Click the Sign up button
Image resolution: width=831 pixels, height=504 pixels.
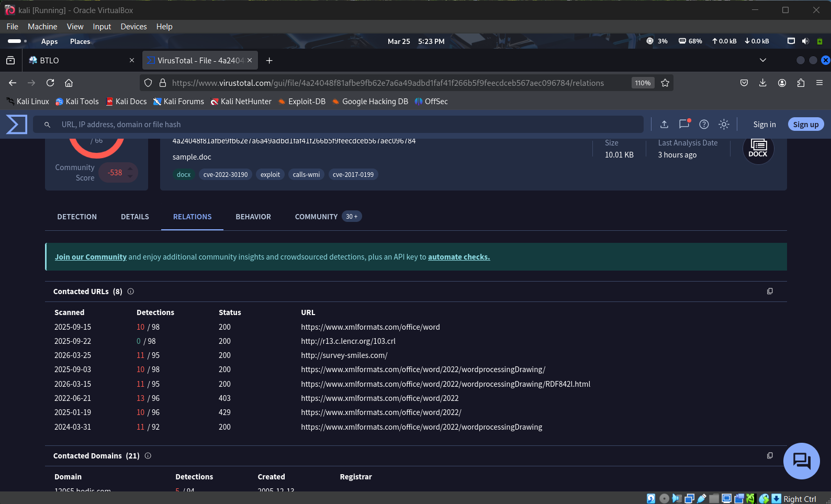(x=806, y=125)
